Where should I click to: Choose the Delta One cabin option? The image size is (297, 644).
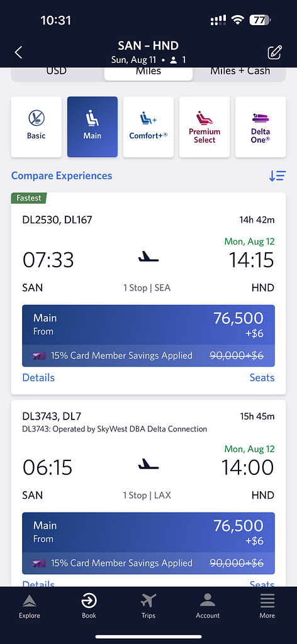click(261, 127)
